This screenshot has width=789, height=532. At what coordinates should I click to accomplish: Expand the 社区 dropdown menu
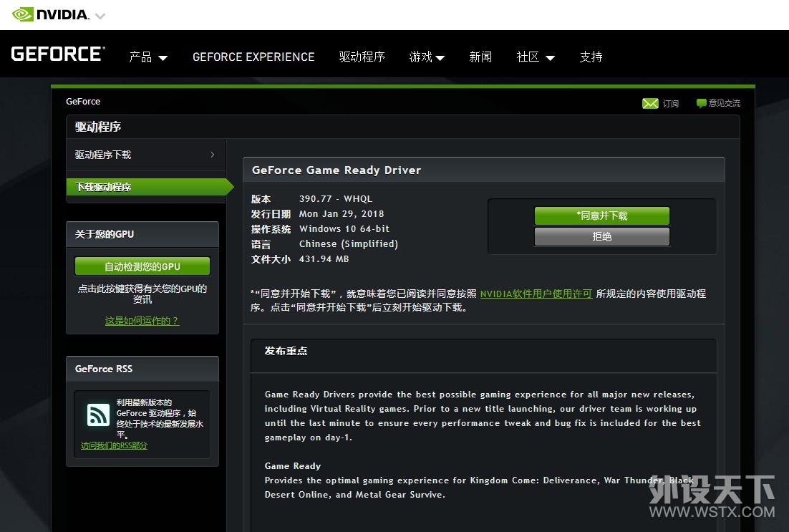pyautogui.click(x=536, y=57)
